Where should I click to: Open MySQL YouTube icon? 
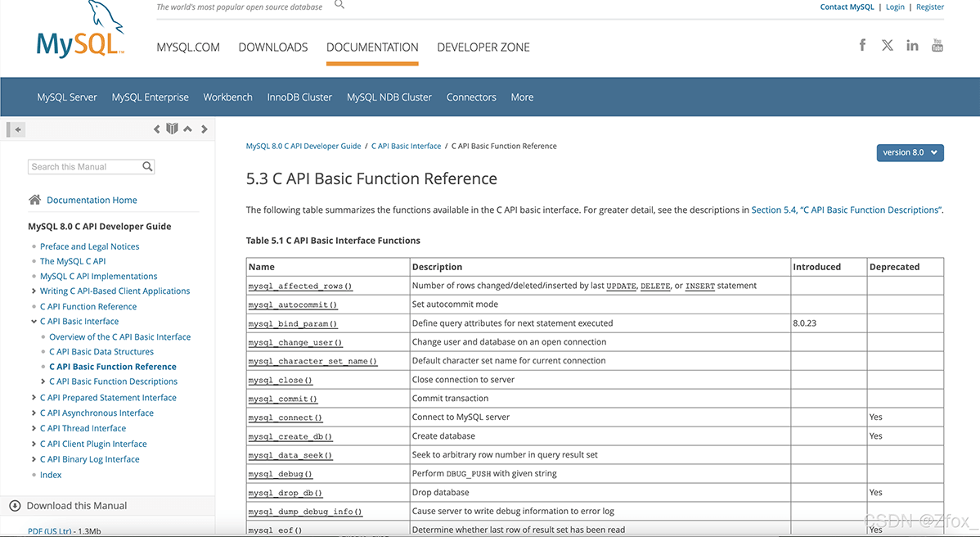[937, 45]
